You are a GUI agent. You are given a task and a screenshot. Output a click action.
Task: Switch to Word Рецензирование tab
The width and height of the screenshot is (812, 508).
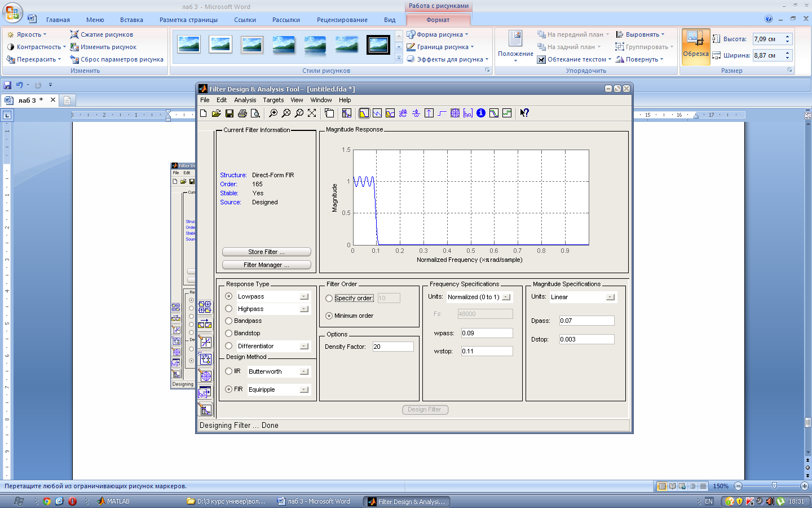coord(342,20)
